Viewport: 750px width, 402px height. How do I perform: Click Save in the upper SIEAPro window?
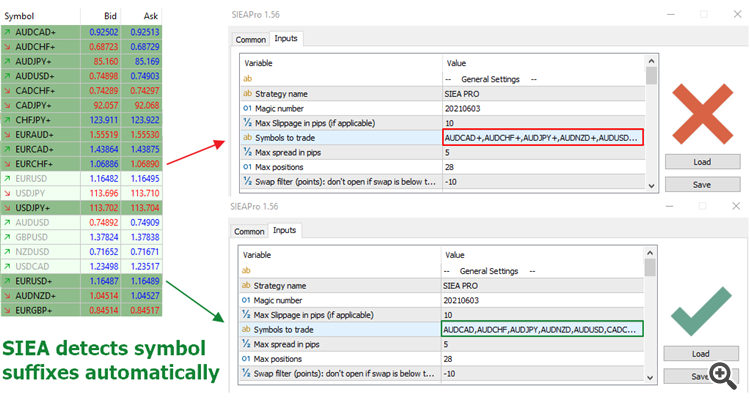(x=702, y=184)
